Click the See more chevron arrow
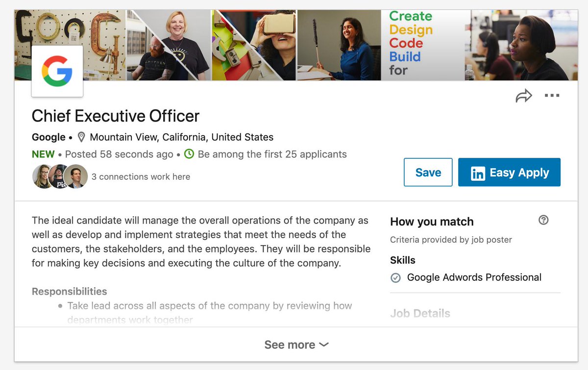Image resolution: width=588 pixels, height=370 pixels. 324,345
